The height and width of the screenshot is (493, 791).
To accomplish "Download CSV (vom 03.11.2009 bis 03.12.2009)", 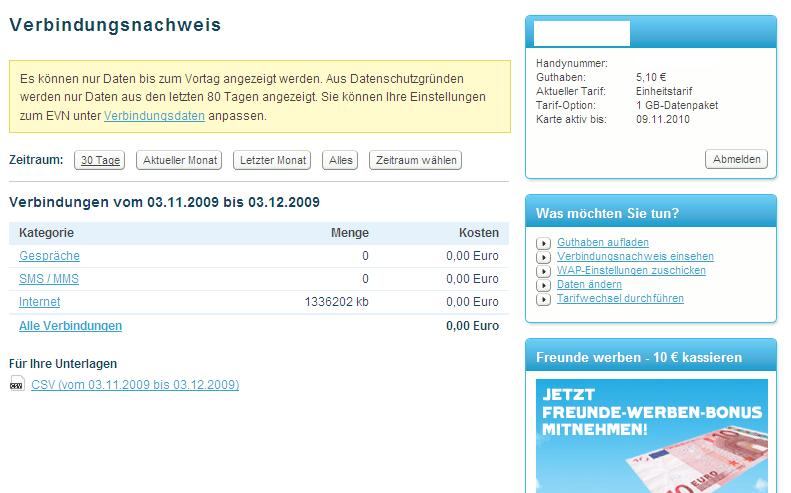I will 135,385.
